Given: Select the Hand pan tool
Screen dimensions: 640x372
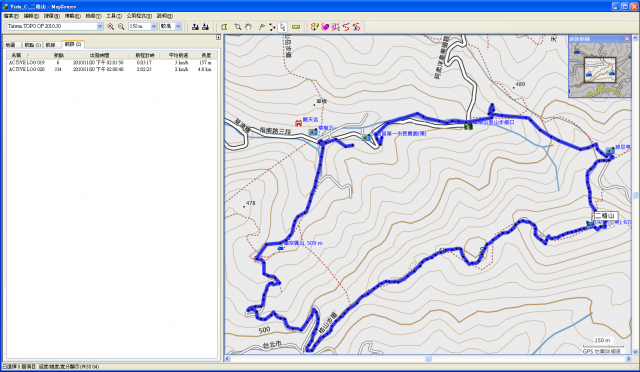Looking at the screenshot, I should pos(249,27).
